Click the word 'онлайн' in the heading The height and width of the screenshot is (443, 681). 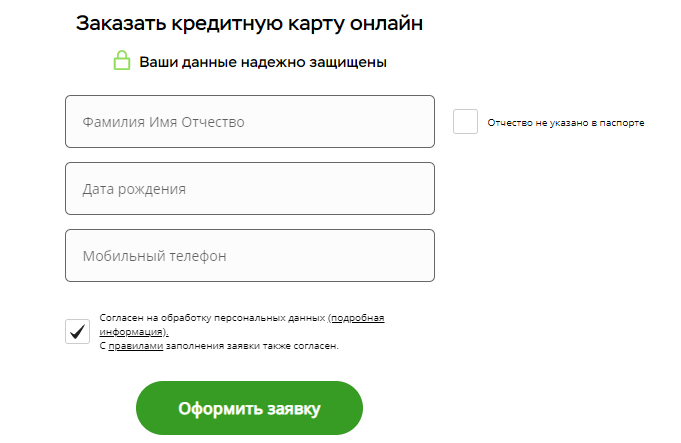point(386,24)
